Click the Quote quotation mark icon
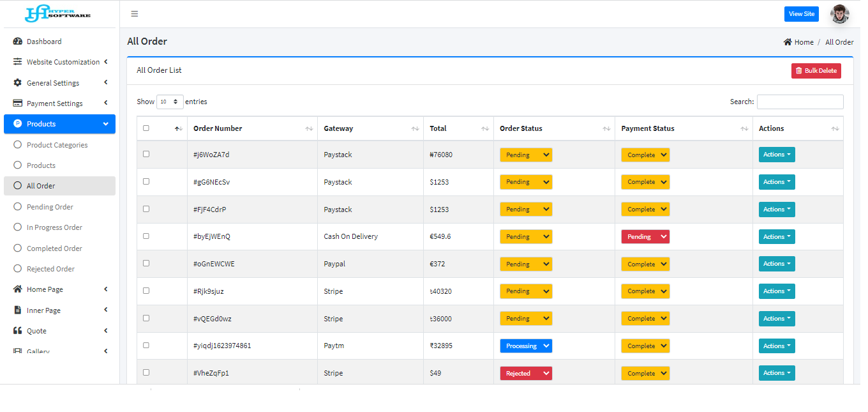Image resolution: width=868 pixels, height=412 pixels. tap(18, 331)
